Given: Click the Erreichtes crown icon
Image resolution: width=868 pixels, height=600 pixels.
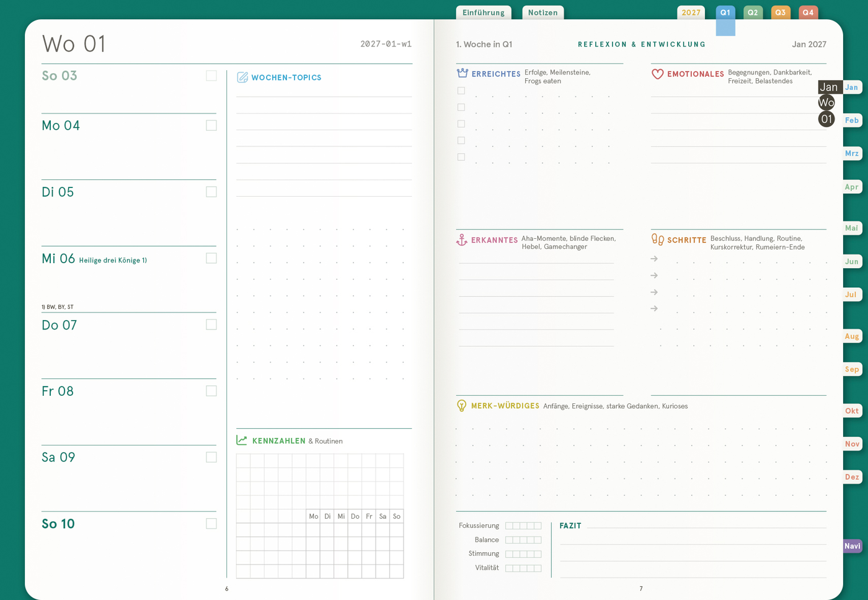Looking at the screenshot, I should pyautogui.click(x=463, y=73).
